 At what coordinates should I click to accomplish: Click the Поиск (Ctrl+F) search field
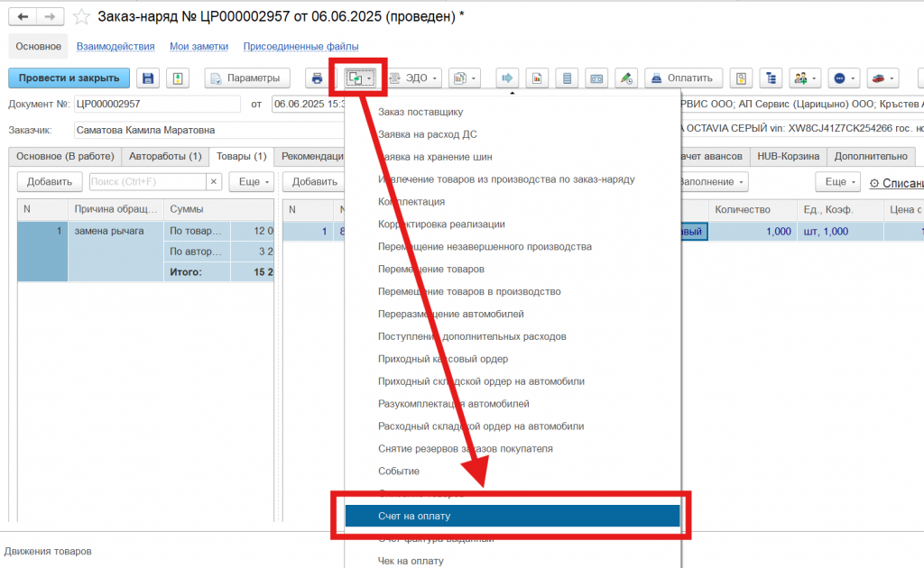click(x=148, y=181)
